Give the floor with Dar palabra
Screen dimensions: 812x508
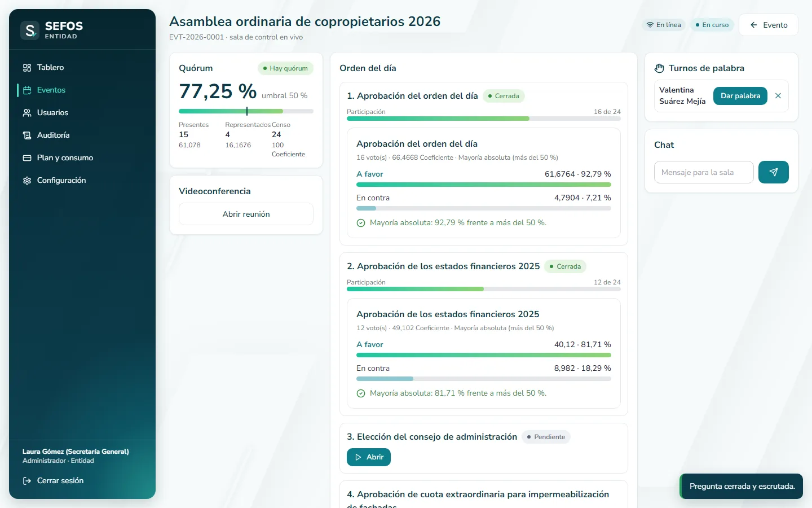tap(740, 96)
